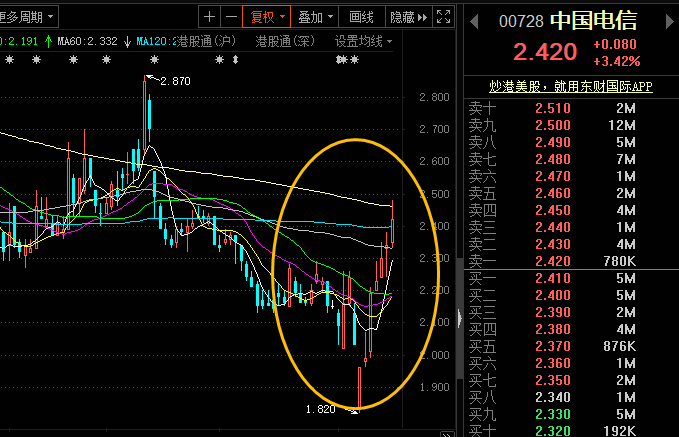
Task: Toggle 港股通(沪) indicator
Action: [x=207, y=41]
